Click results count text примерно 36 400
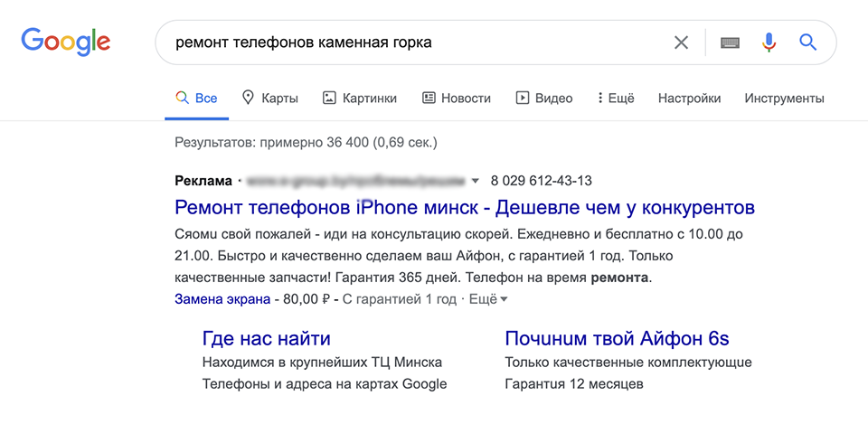Viewport: 868px width, 424px height. [314, 143]
